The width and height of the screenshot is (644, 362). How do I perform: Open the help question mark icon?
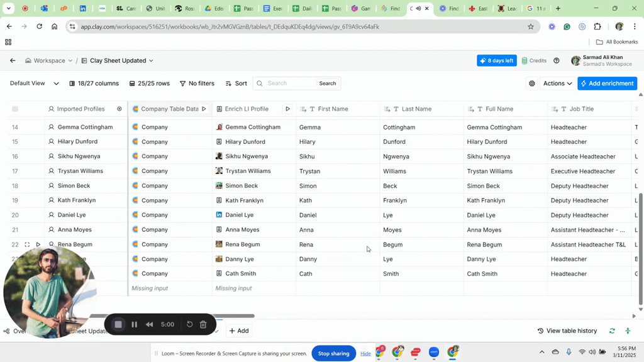click(x=557, y=61)
